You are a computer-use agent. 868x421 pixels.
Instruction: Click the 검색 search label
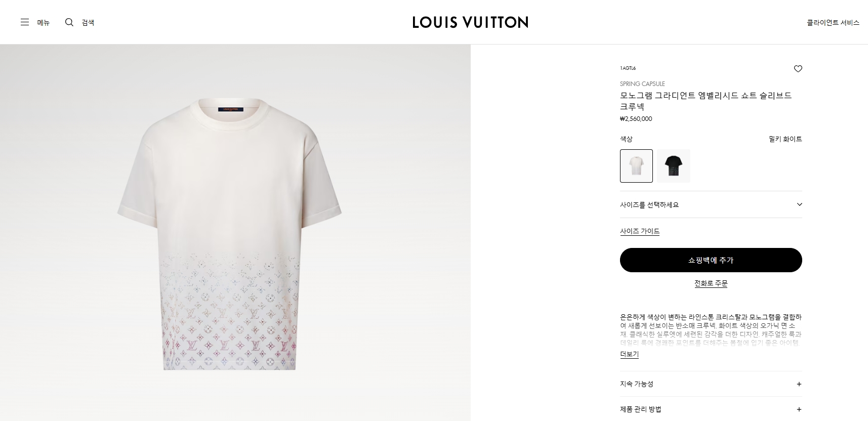(88, 22)
